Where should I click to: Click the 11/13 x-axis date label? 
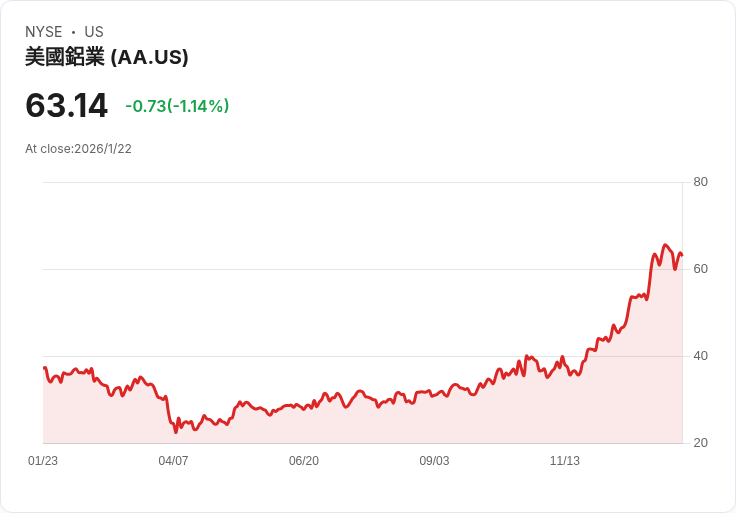[x=565, y=461]
